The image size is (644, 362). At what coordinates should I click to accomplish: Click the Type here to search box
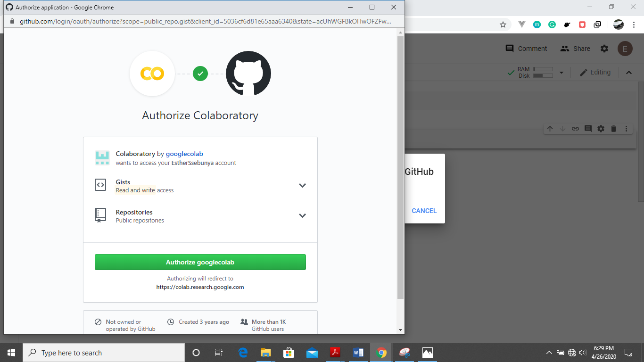point(104,353)
